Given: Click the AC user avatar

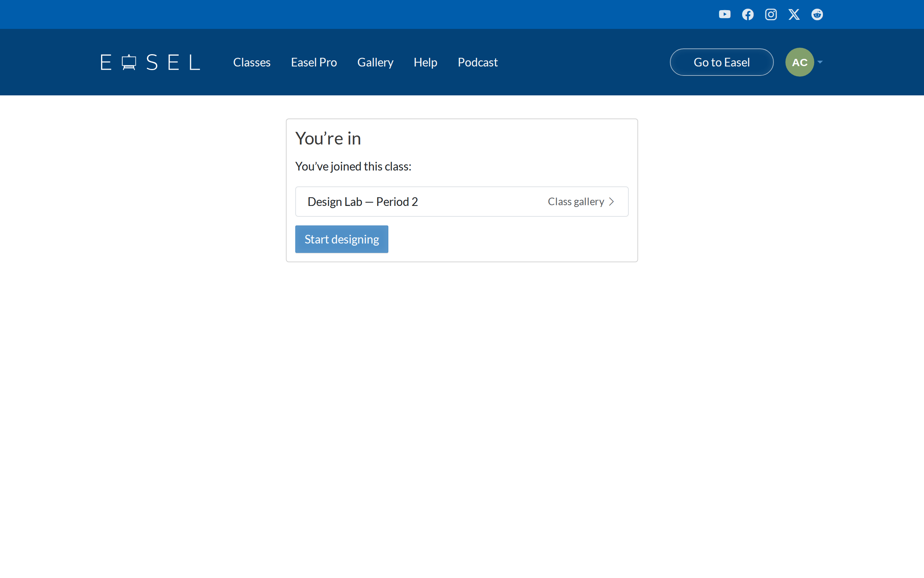Looking at the screenshot, I should (799, 62).
